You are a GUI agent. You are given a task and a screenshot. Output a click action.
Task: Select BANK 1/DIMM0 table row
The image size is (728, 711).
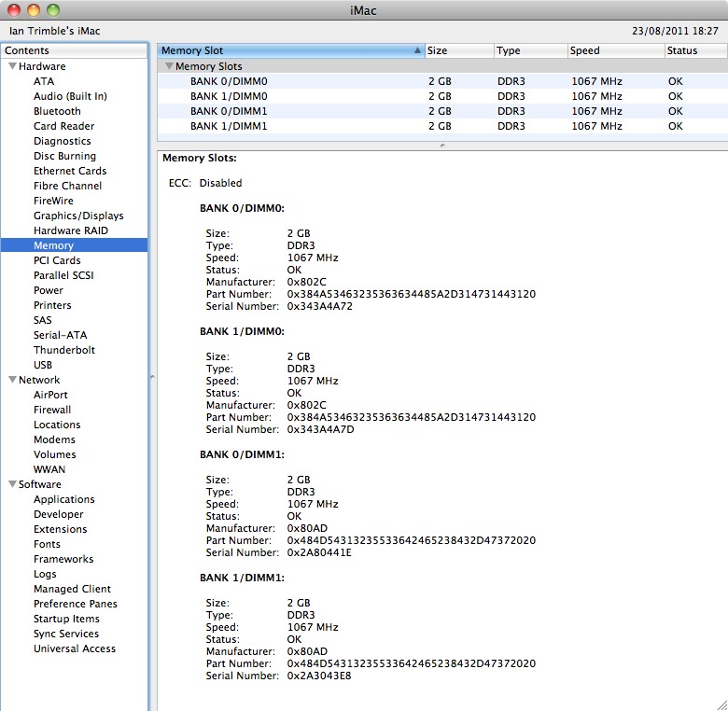(x=442, y=96)
